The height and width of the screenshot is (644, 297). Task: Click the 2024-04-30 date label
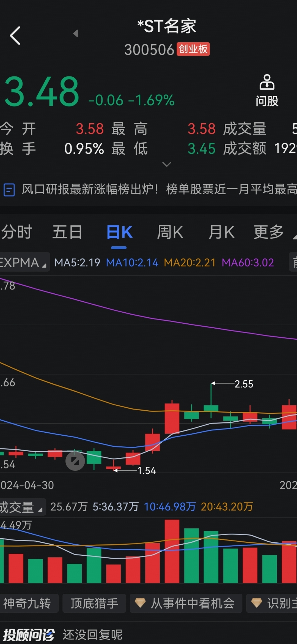pyautogui.click(x=27, y=485)
